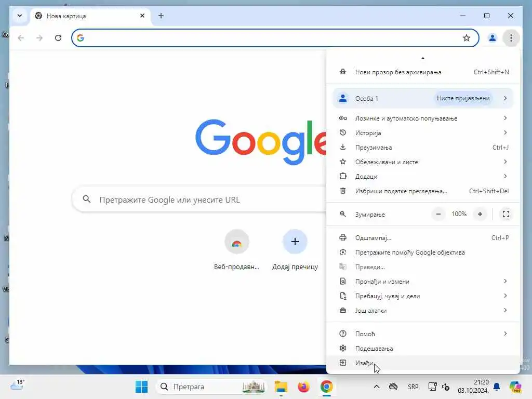Click the printer icon

pos(343,237)
